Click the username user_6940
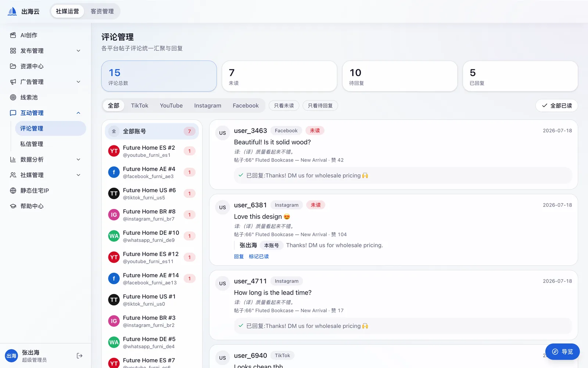588x368 pixels. pyautogui.click(x=251, y=355)
